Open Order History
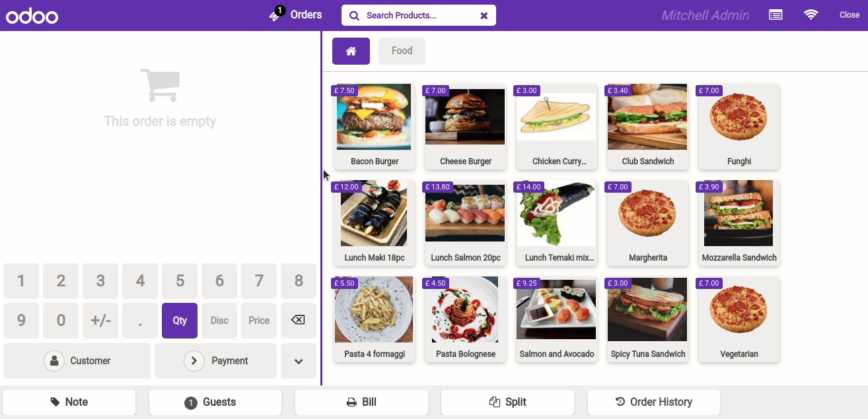Image resolution: width=868 pixels, height=419 pixels. pyautogui.click(x=653, y=402)
